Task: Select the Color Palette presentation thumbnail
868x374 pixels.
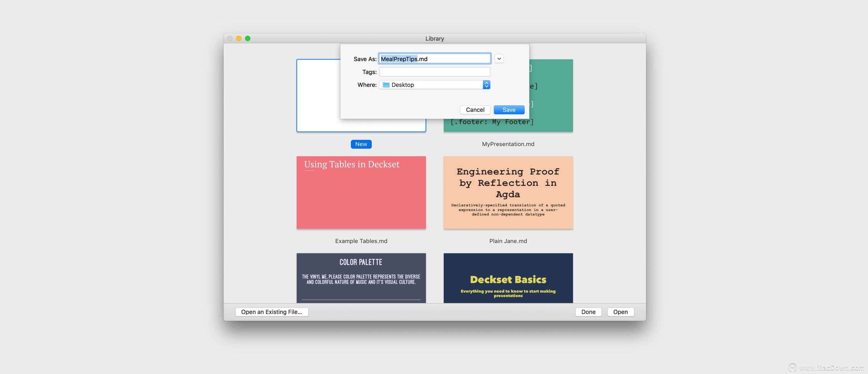Action: tap(361, 278)
